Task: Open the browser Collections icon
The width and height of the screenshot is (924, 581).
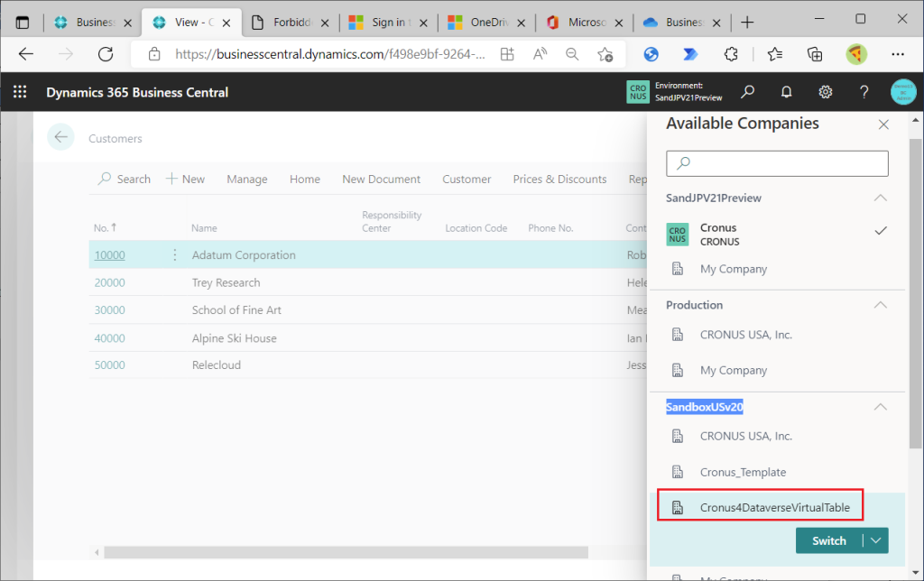Action: [815, 54]
